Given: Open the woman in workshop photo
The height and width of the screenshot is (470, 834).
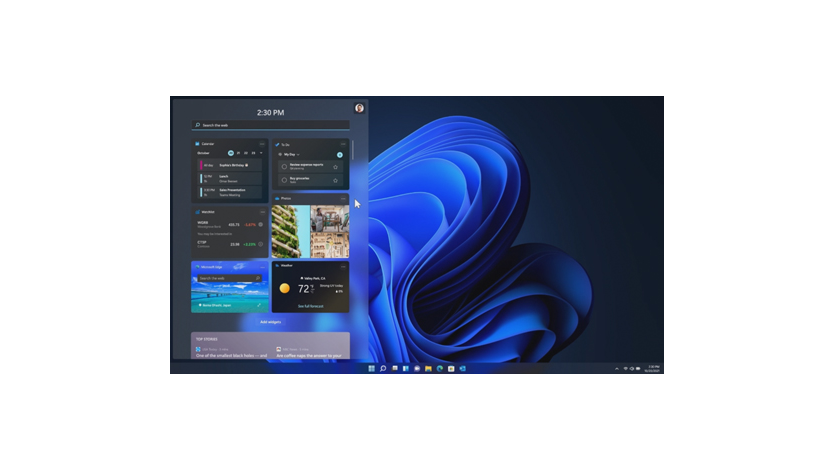Looking at the screenshot, I should tap(330, 218).
